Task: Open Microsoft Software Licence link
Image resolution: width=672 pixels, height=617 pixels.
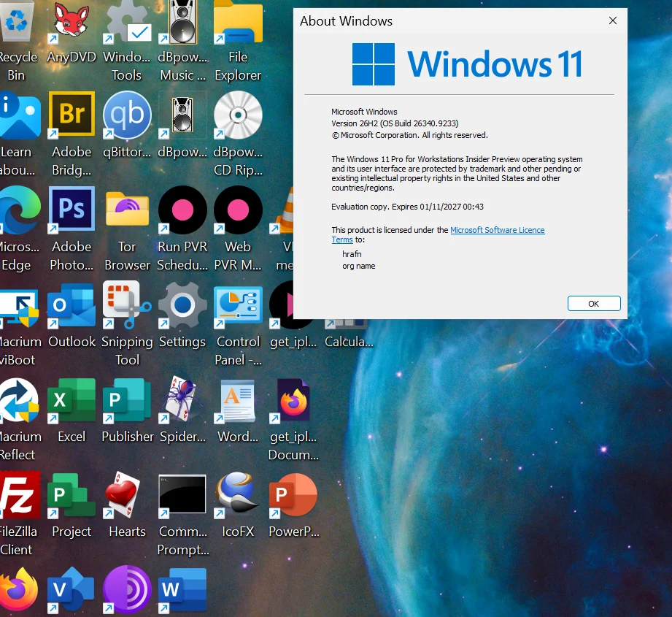Action: coord(497,230)
